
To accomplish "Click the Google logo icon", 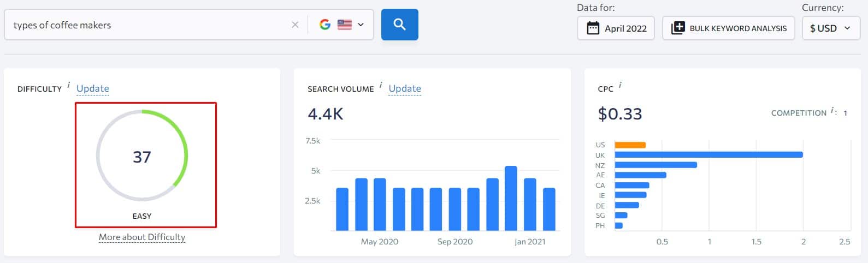I will pyautogui.click(x=325, y=25).
